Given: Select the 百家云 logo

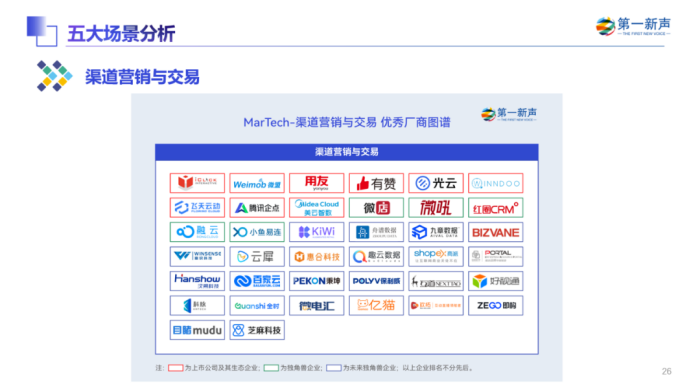Looking at the screenshot, I should coord(257,281).
